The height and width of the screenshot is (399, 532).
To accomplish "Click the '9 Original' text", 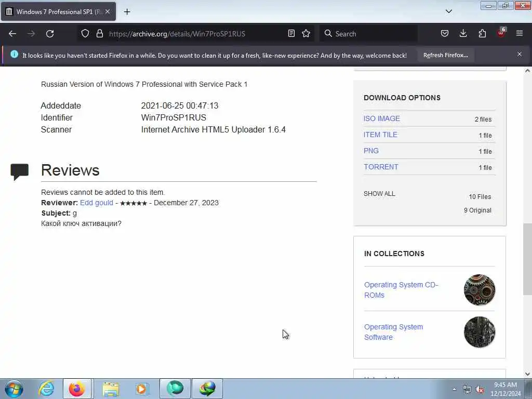I will (477, 210).
